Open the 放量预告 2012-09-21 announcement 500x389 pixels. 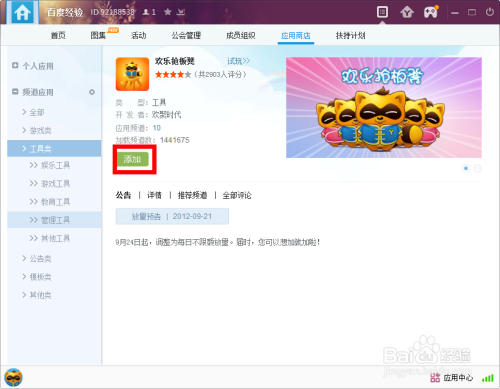point(172,216)
